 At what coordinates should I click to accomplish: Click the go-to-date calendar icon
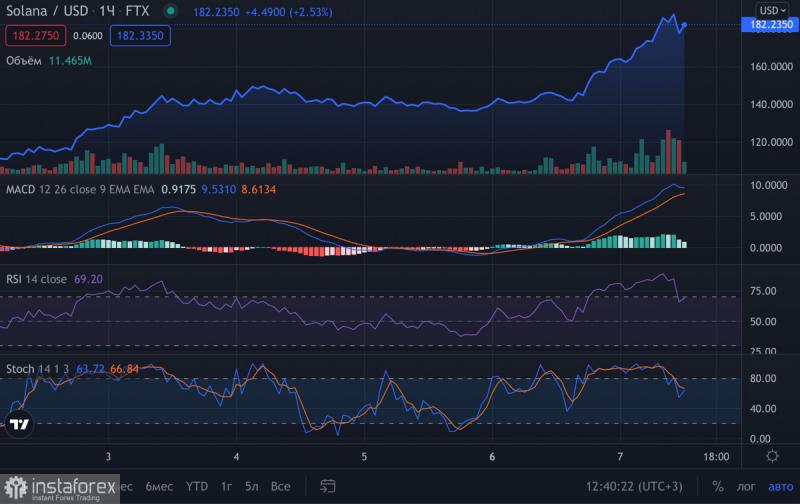pos(327,486)
